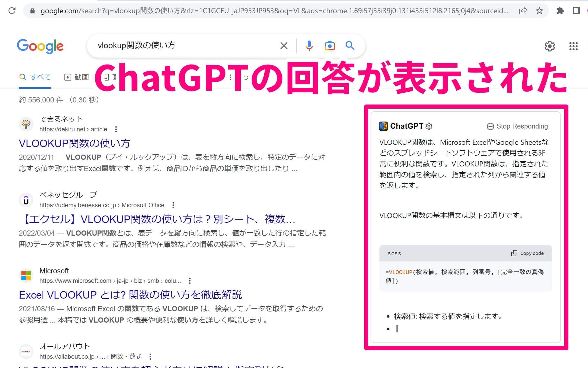This screenshot has width=588, height=368.
Task: Click the オールアバウト site name
Action: [x=65, y=346]
